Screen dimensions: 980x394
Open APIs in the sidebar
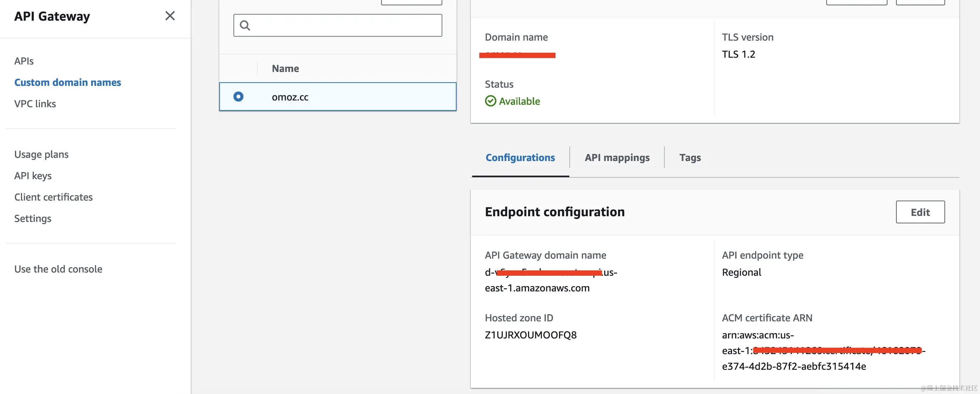click(x=24, y=61)
